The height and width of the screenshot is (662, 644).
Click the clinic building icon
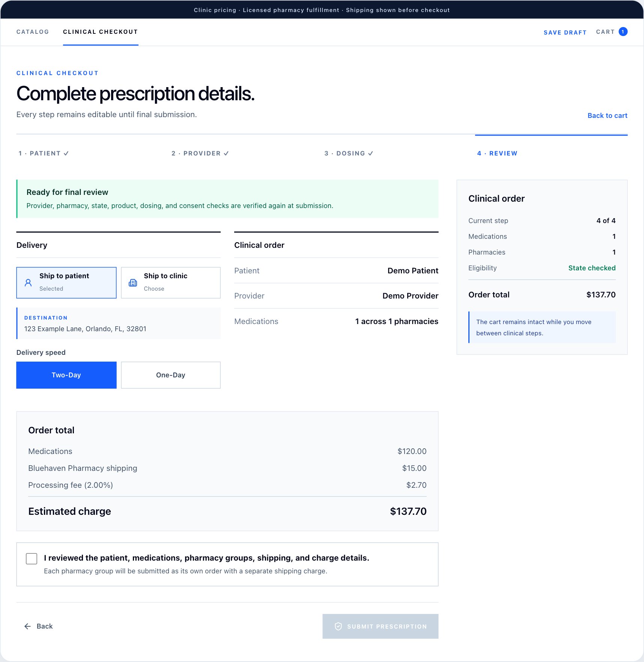point(133,283)
